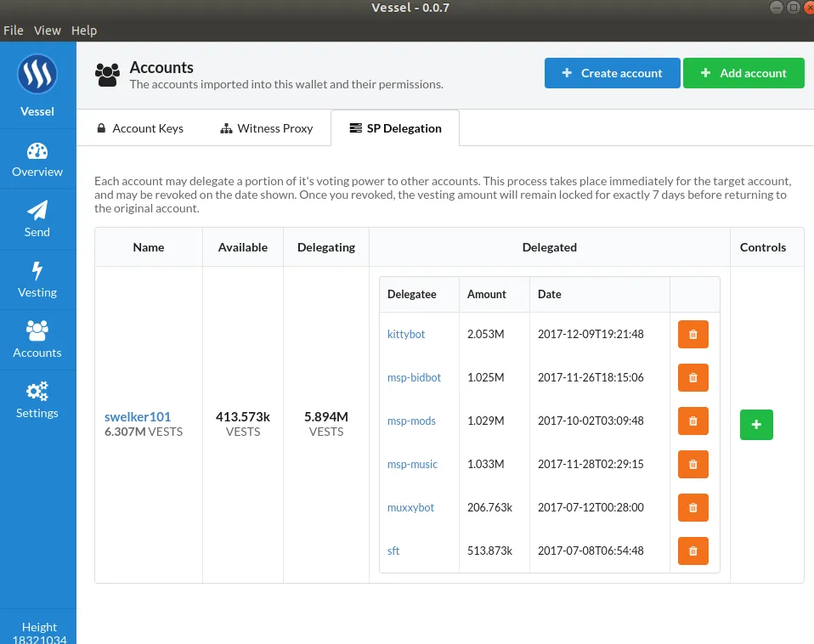This screenshot has width=814, height=644.
Task: Click the Add account button
Action: [x=743, y=73]
